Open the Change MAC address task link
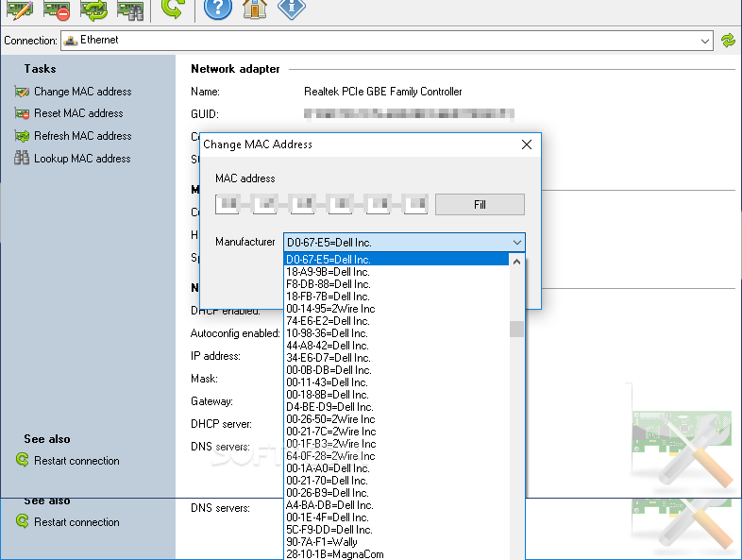Screen dimensions: 742x560 83,92
